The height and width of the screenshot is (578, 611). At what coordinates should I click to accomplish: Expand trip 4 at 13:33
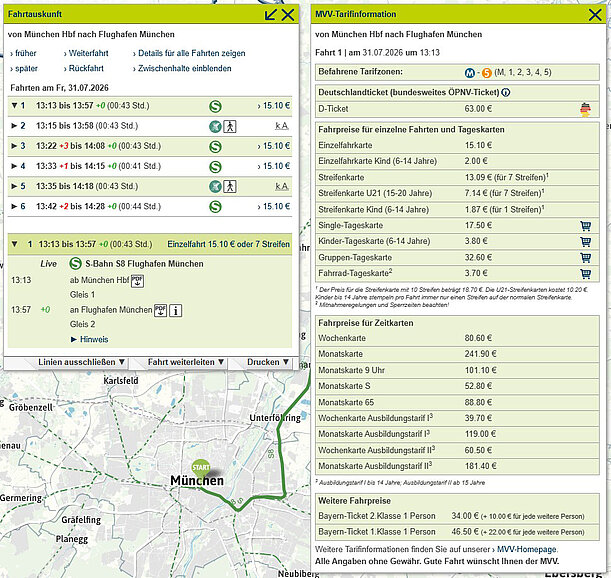tap(14, 166)
